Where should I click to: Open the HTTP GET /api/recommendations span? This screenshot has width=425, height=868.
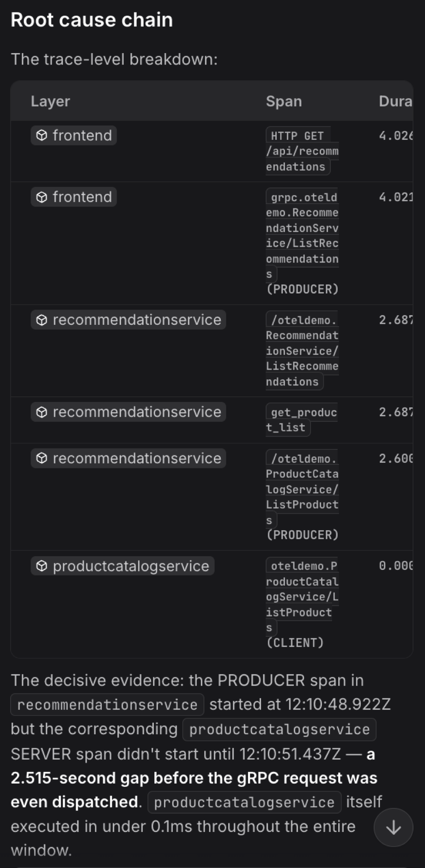[302, 151]
